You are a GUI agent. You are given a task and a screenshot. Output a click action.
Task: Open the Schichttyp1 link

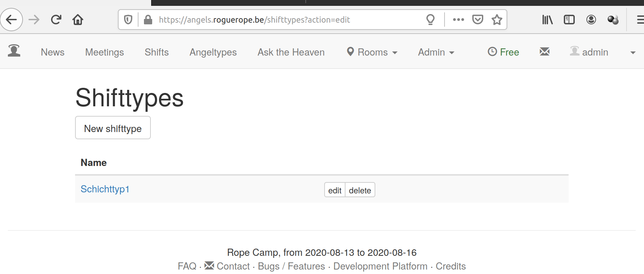105,189
